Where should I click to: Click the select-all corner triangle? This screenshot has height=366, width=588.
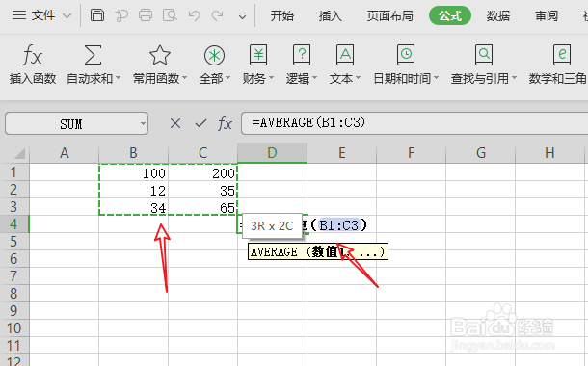click(18, 153)
